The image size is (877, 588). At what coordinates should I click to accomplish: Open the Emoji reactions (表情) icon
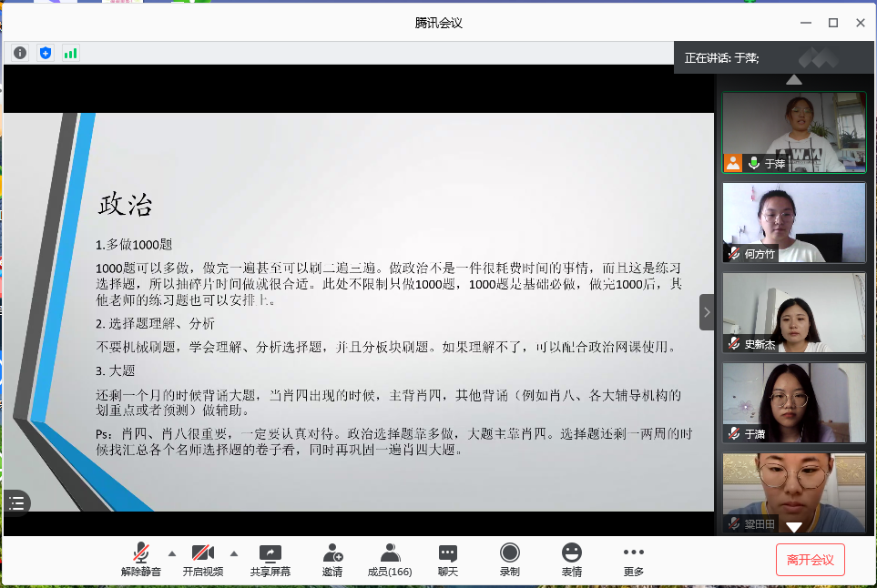(572, 553)
